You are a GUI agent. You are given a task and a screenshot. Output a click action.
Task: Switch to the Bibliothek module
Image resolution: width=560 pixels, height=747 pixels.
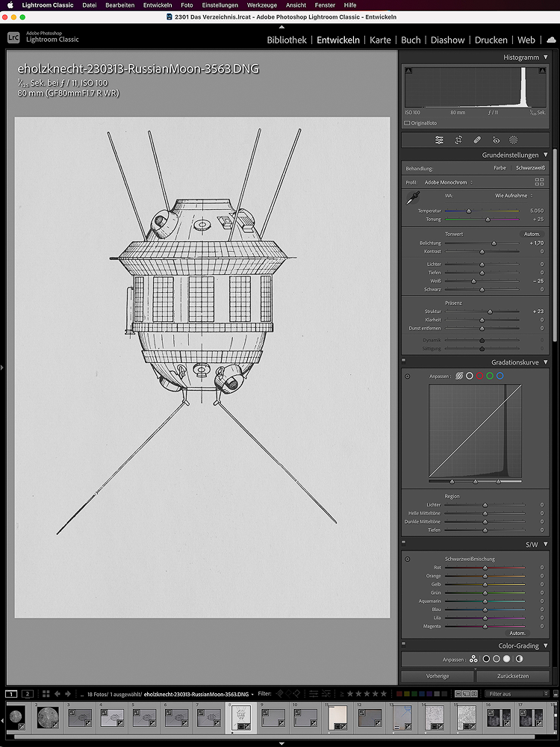coord(287,40)
